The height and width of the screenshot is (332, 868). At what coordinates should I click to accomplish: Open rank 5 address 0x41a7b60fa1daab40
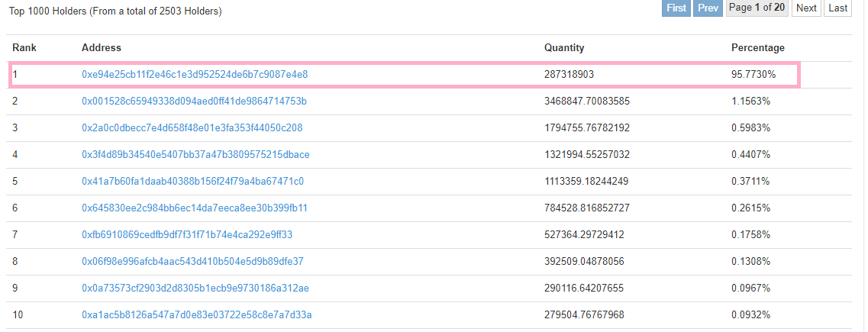(192, 182)
